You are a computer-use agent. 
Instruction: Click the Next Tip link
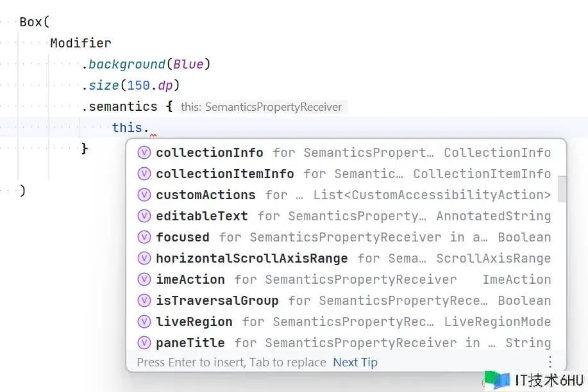[355, 363]
